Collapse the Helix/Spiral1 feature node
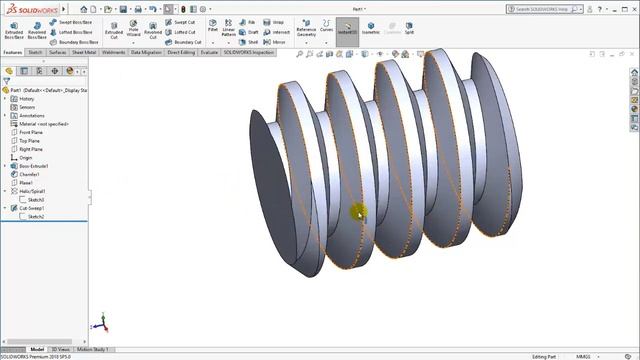The image size is (640, 360). [5, 191]
